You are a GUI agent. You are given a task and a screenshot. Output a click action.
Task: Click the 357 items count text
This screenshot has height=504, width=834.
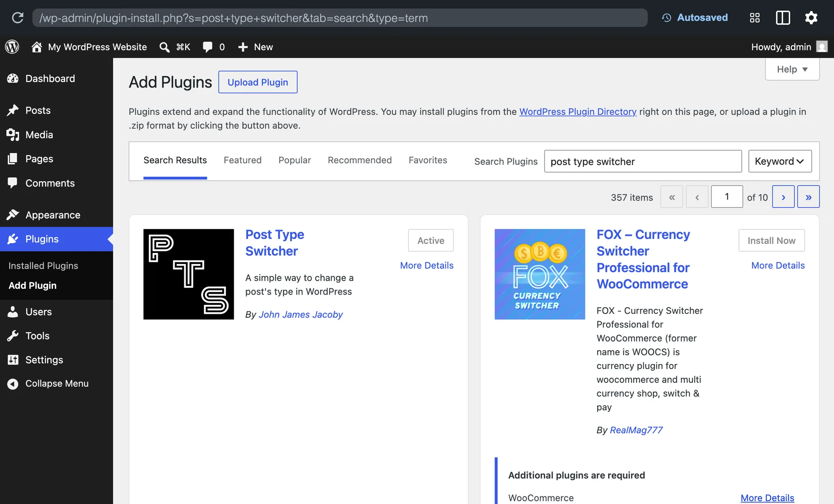click(631, 197)
